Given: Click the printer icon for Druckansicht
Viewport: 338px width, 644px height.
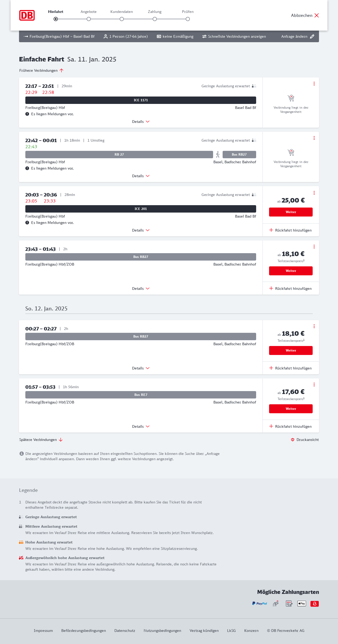Looking at the screenshot, I should tap(293, 440).
